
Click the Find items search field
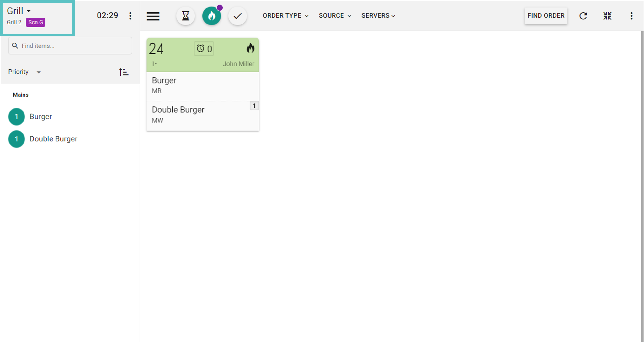click(x=70, y=46)
